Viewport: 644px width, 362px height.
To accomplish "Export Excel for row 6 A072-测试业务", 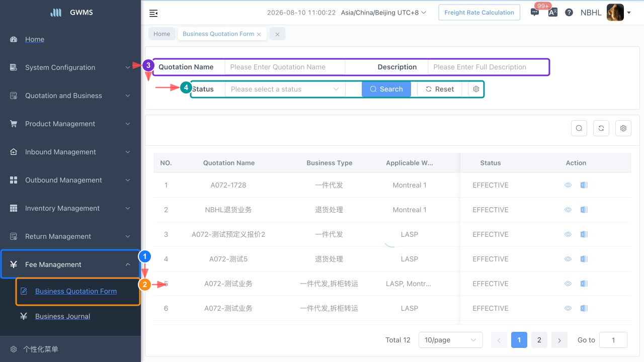I will pos(584,308).
